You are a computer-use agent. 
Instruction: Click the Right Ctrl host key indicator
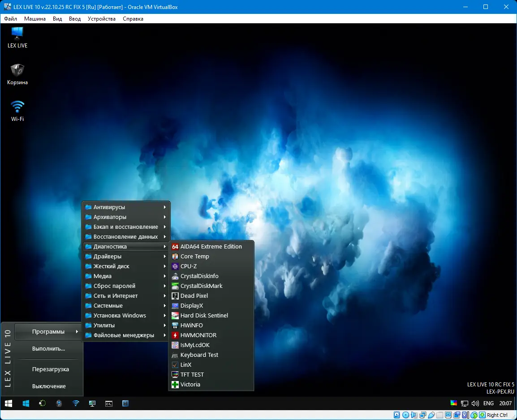pos(497,415)
